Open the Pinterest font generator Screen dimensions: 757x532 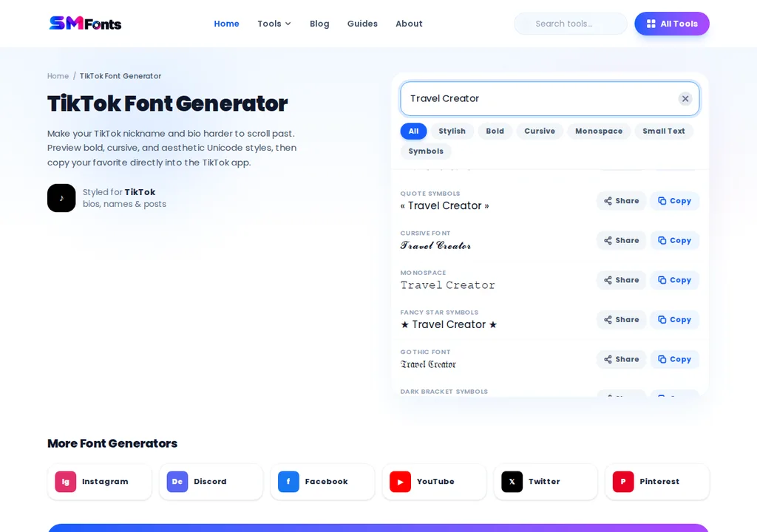pos(657,482)
